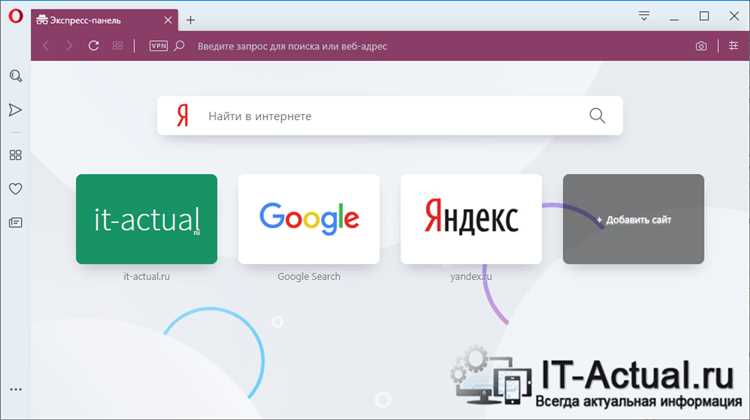Image resolution: width=750 pixels, height=420 pixels.
Task: Select the Экспресс-панель tab
Action: pos(105,20)
